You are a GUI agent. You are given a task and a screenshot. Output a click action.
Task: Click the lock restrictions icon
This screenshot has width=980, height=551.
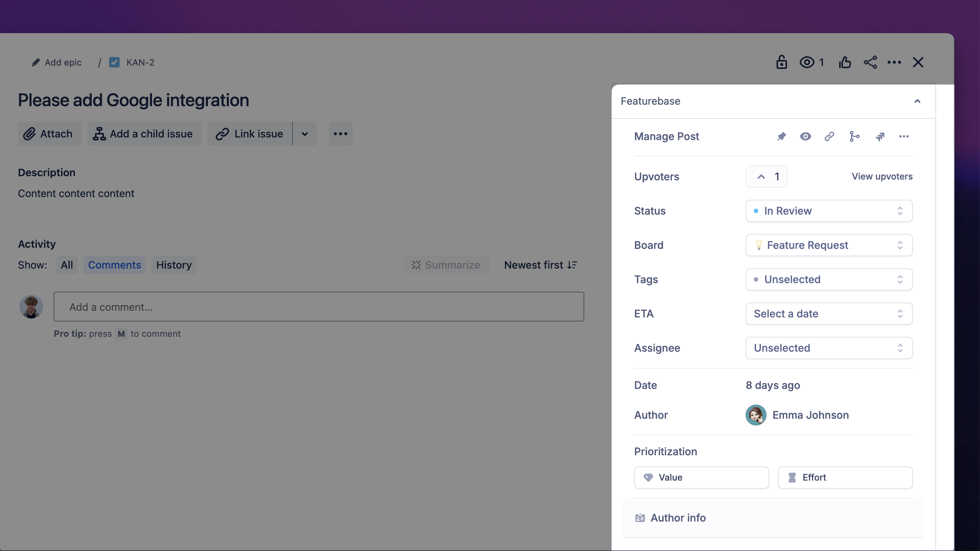(781, 62)
